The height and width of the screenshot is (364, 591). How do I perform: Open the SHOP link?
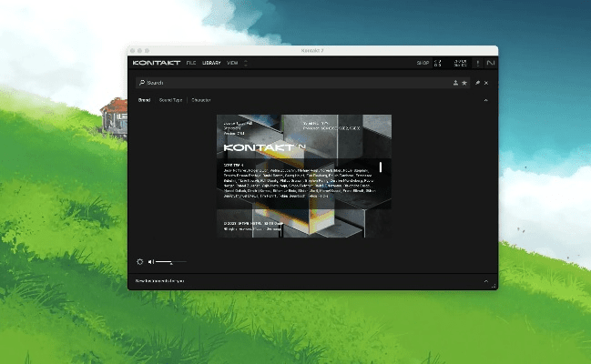click(422, 63)
